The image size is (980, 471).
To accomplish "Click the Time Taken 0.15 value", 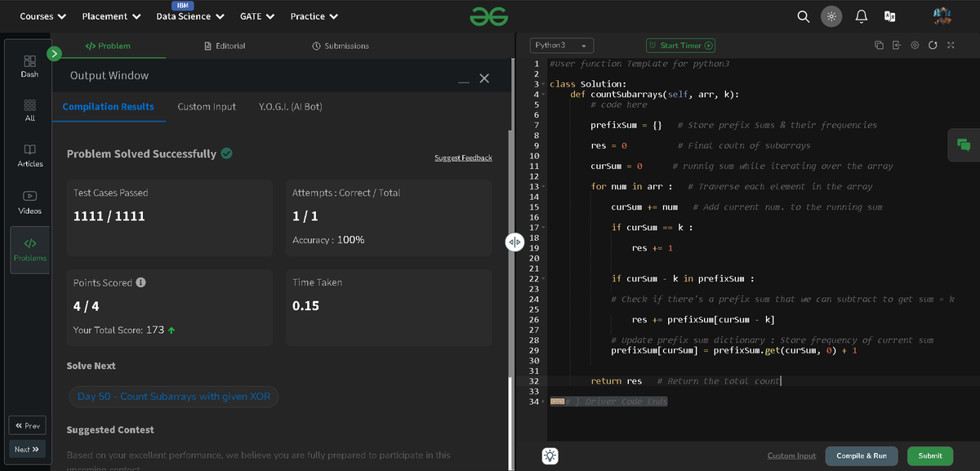I will [305, 306].
